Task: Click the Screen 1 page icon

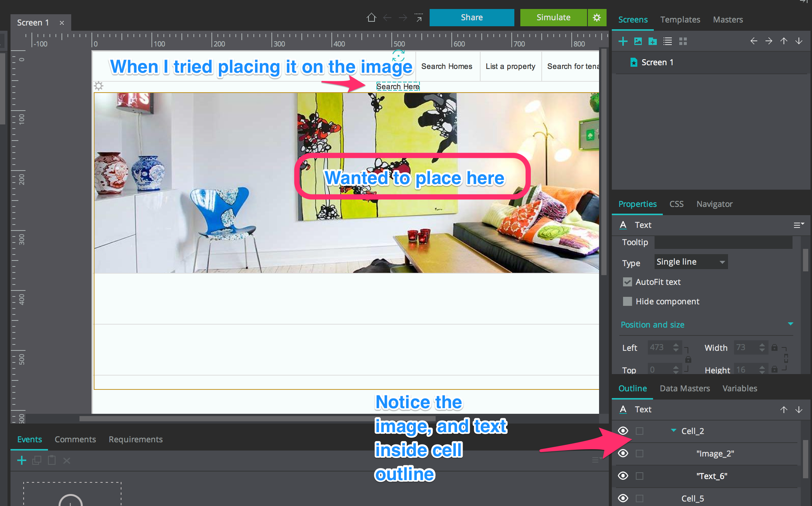Action: pyautogui.click(x=634, y=62)
